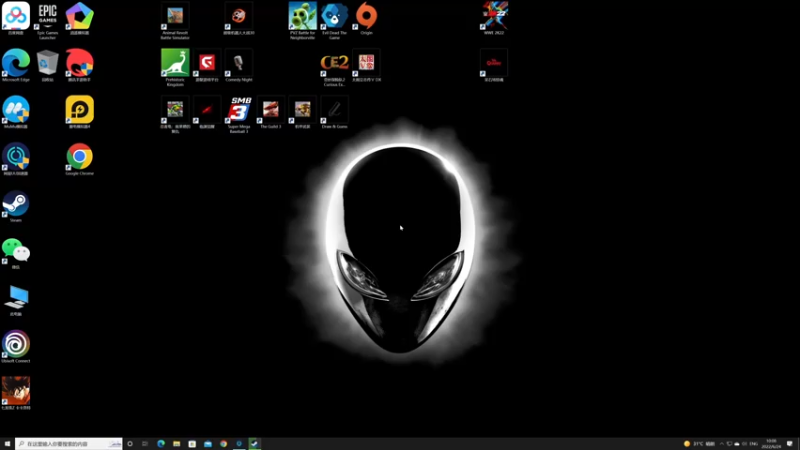
Task: Open Microsoft Store on taskbar
Action: pos(192,444)
